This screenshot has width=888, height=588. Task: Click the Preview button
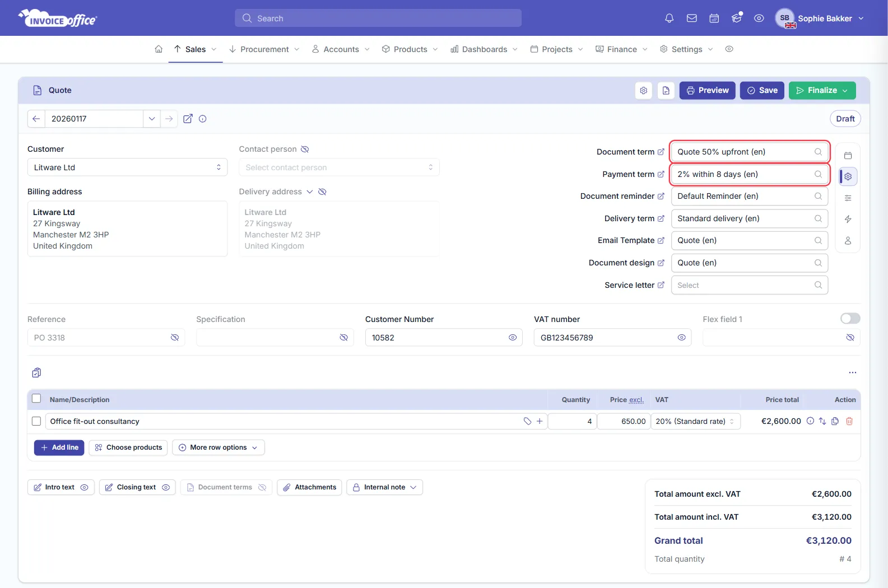(708, 91)
